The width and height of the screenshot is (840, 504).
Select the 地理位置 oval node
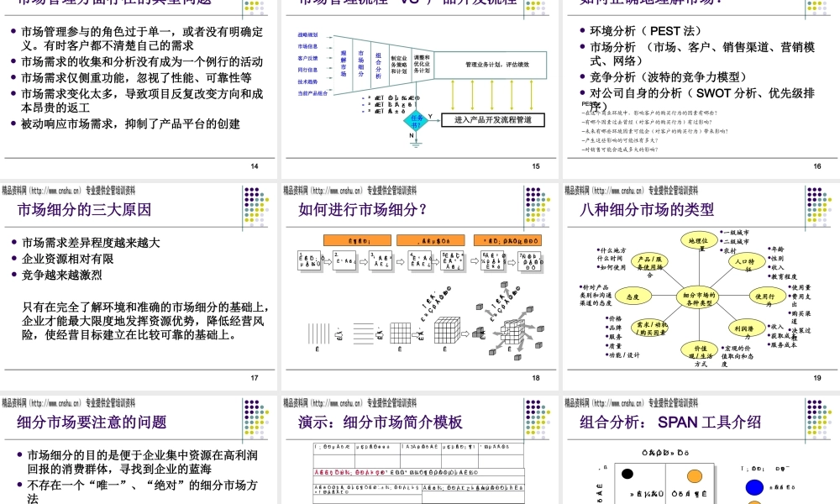(x=699, y=242)
